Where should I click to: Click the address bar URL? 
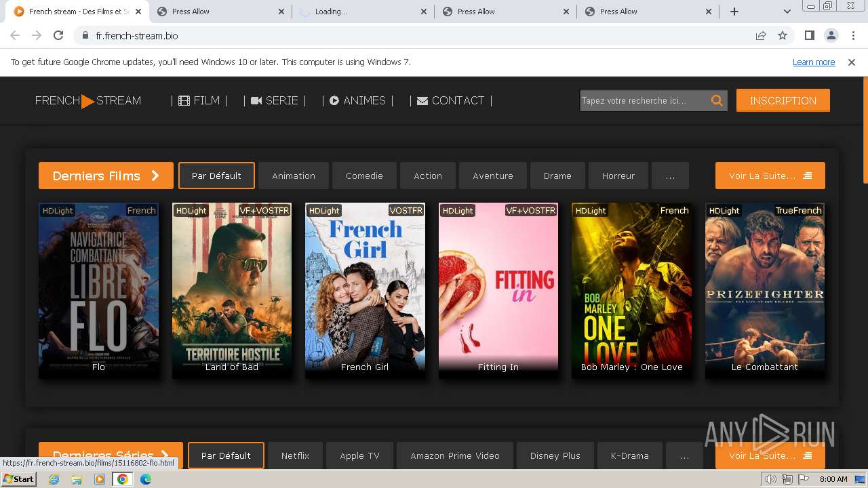click(x=137, y=35)
